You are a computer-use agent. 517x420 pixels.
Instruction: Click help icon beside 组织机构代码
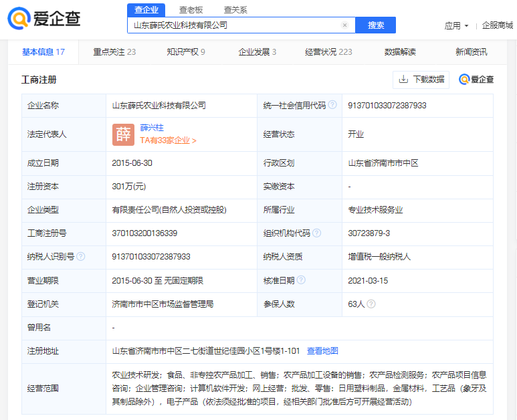[316, 233]
